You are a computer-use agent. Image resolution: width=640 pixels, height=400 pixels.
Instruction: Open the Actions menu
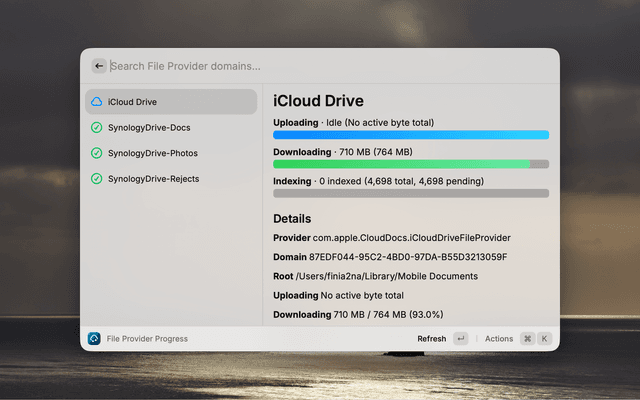499,339
